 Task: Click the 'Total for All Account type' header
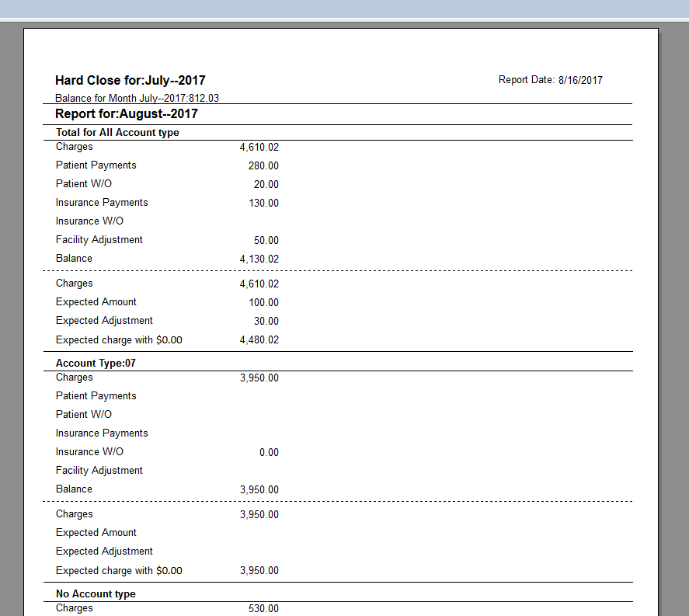117,133
